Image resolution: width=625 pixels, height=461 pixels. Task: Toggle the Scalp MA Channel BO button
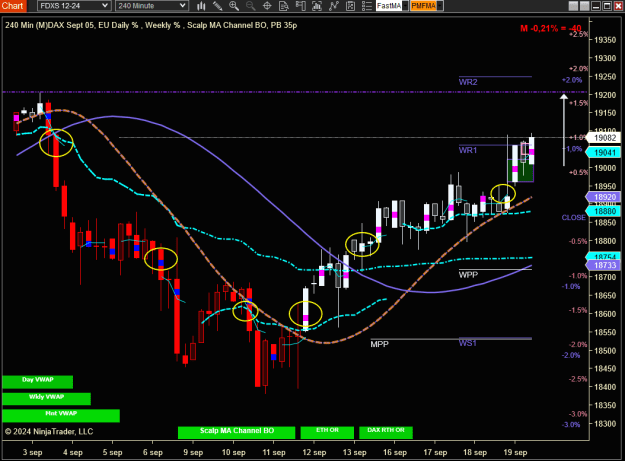pyautogui.click(x=236, y=432)
